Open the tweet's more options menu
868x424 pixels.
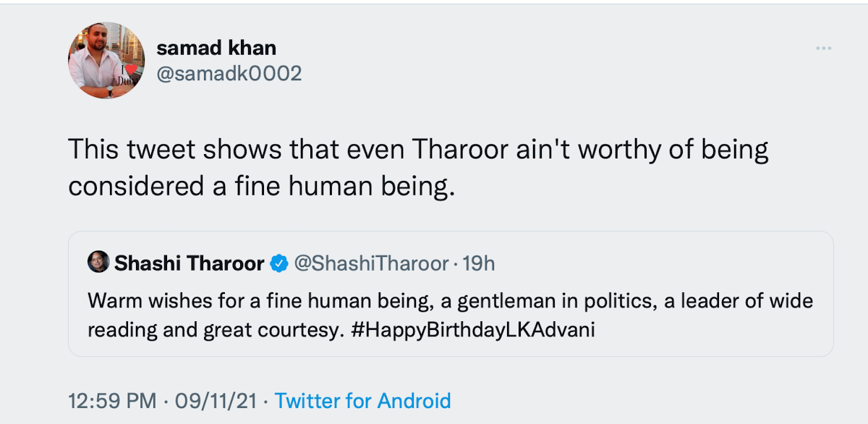tap(823, 48)
